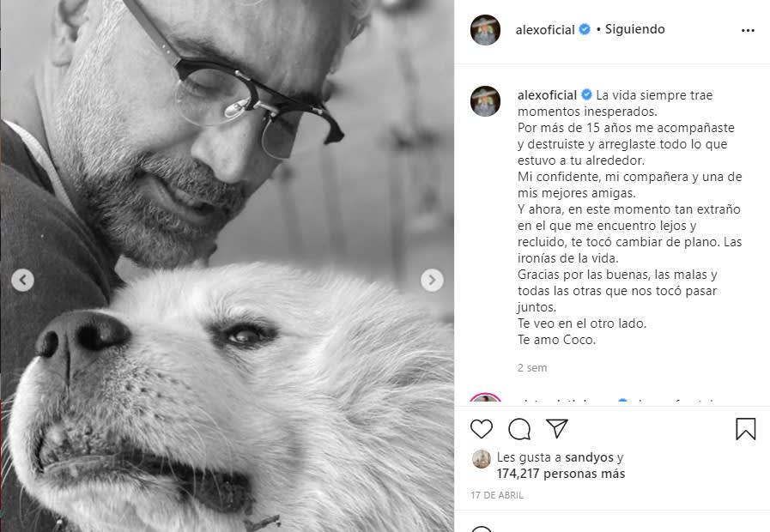770x532 pixels.
Task: Go to next photo with right arrow
Action: (x=432, y=280)
